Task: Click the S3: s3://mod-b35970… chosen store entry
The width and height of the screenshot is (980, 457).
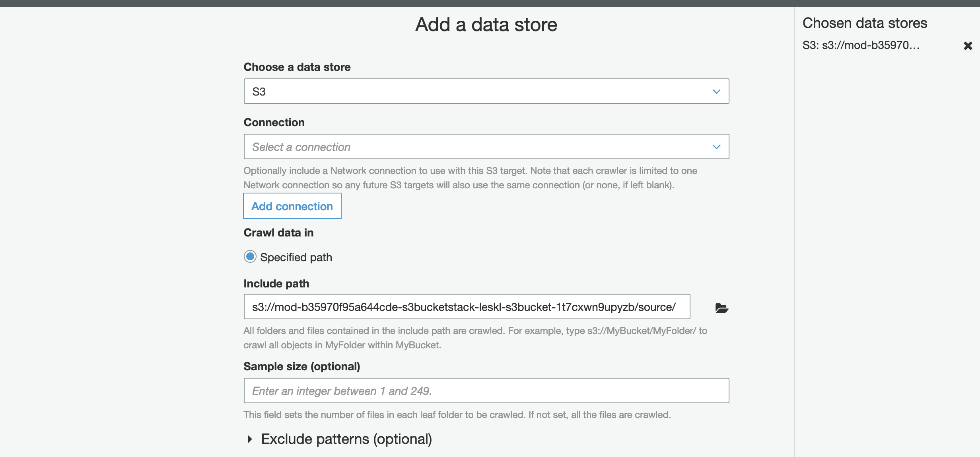Action: point(861,45)
